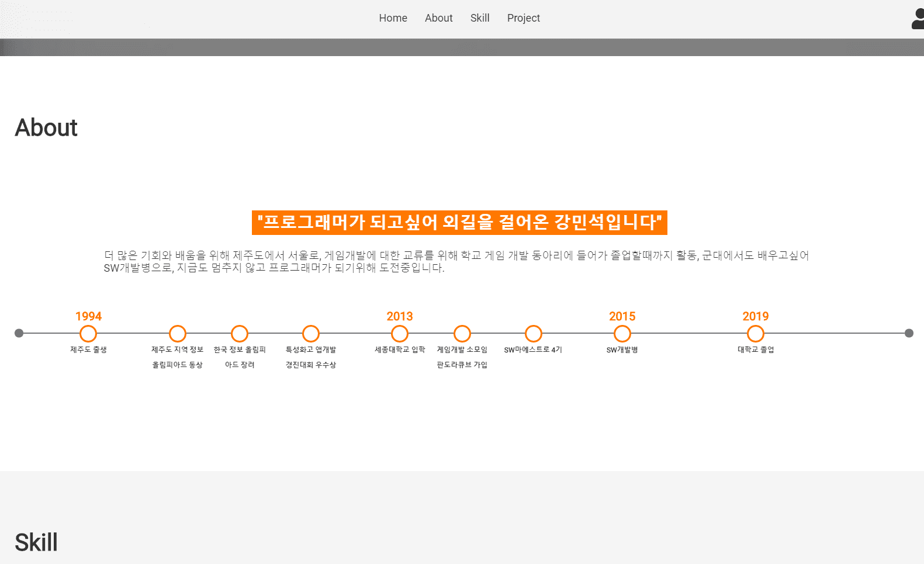Click the SW개발병 caption
924x564 pixels.
622,350
